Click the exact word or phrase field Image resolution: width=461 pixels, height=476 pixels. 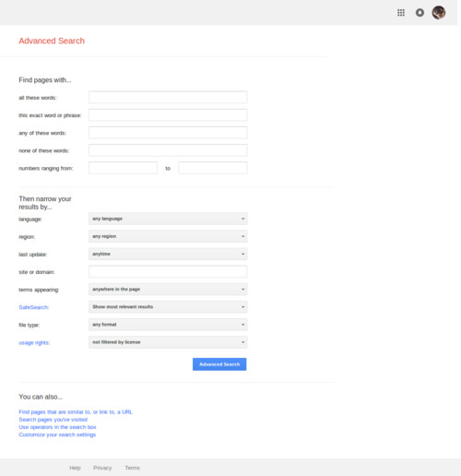(x=168, y=115)
